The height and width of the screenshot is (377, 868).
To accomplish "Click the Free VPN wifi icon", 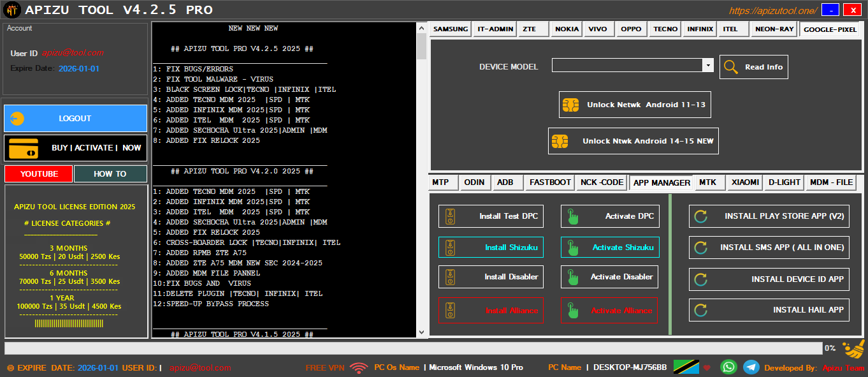I will tap(359, 367).
